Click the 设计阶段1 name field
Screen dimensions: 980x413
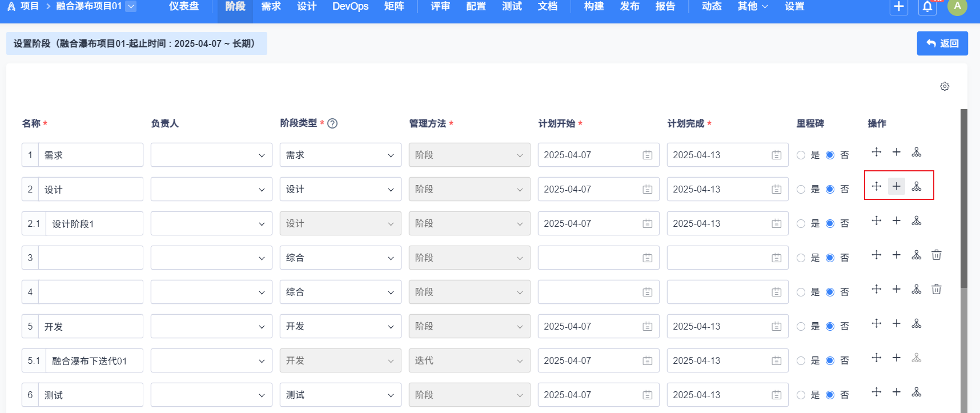pos(94,223)
